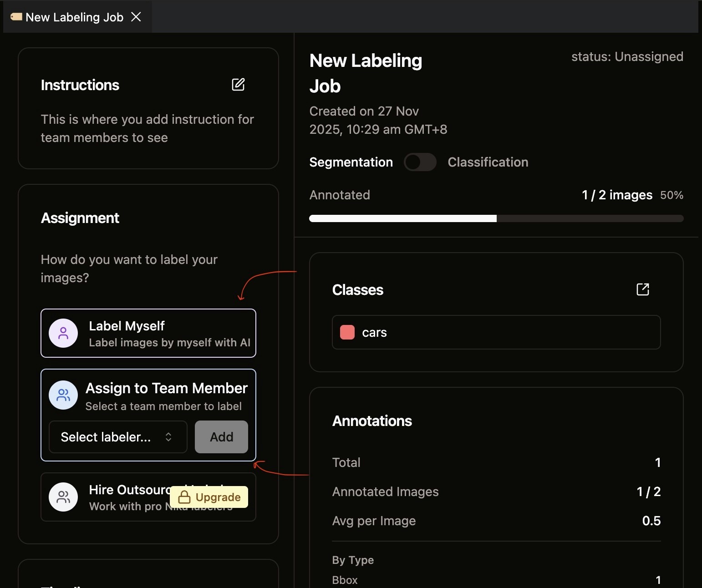Viewport: 702px width, 588px height.
Task: Click the labeling job tag icon in the tab
Action: [x=16, y=16]
